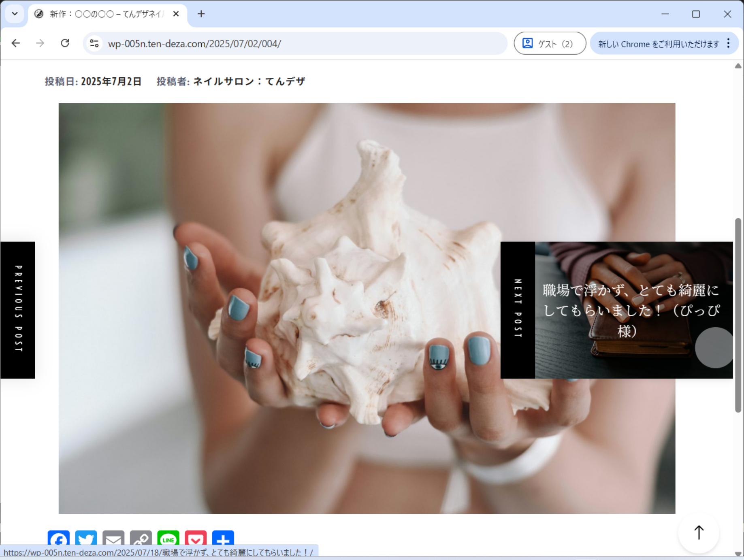Share the post on Facebook

coord(59,539)
